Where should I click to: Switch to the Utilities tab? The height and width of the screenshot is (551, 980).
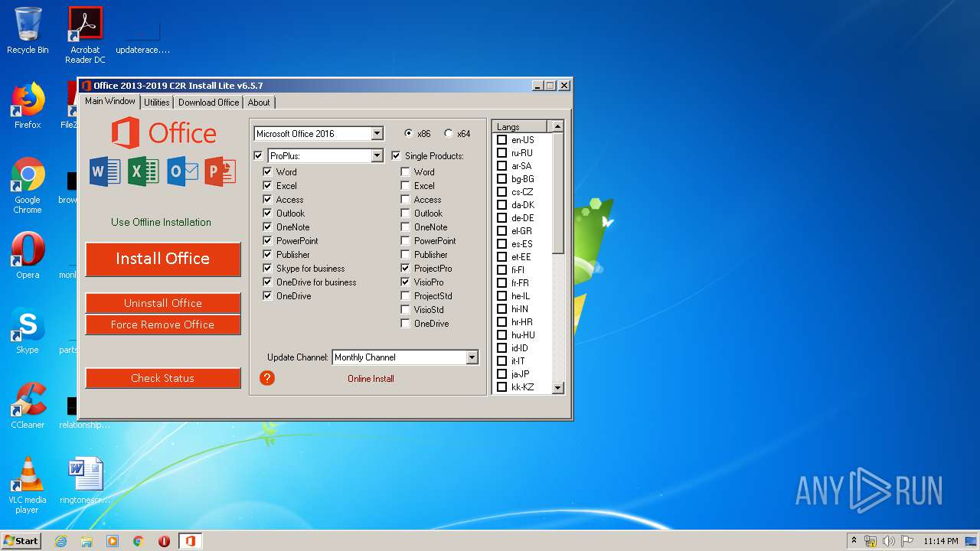(157, 103)
